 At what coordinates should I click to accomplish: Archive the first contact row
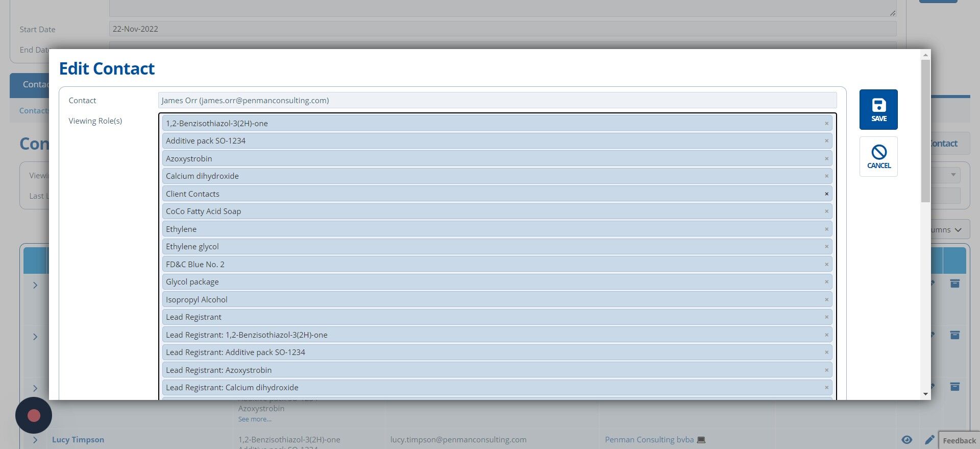coord(954,283)
